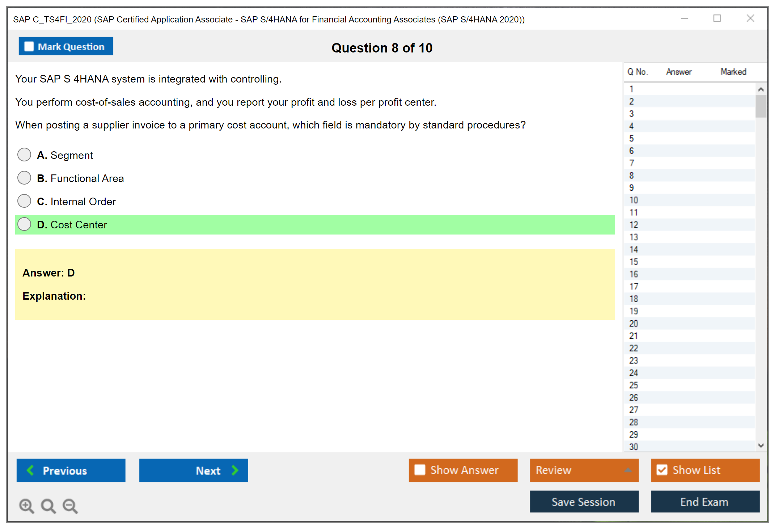Expand the Review dropdown arrow

(x=628, y=470)
